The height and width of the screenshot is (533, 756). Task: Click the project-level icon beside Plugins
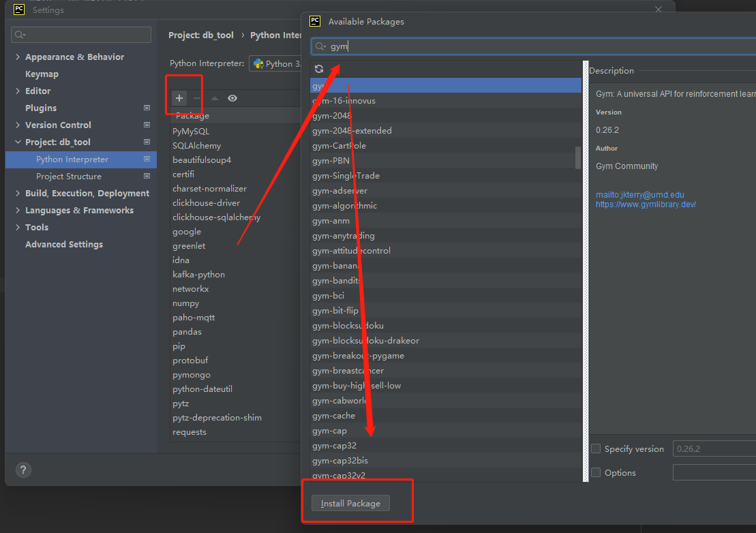coord(147,108)
